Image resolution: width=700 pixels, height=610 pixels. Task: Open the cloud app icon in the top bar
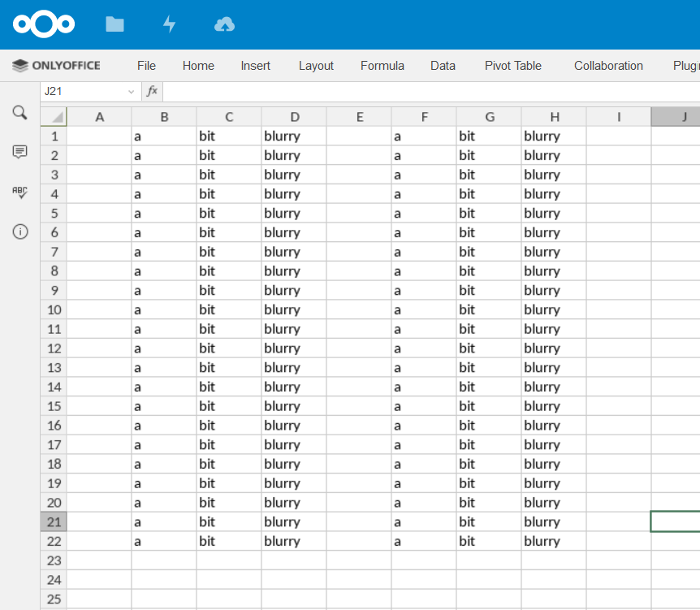pyautogui.click(x=224, y=24)
